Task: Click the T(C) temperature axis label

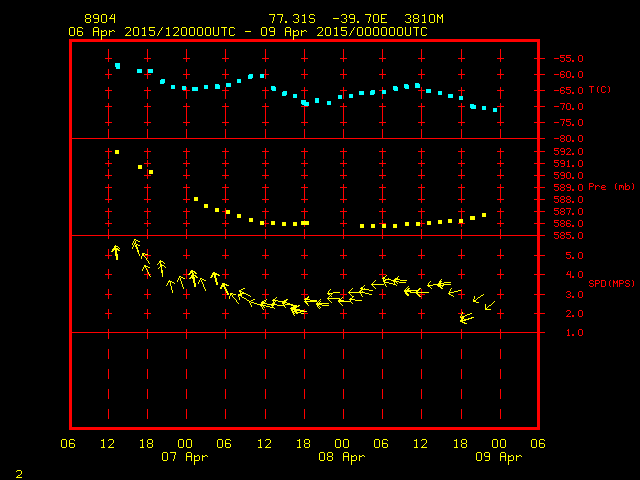Action: (x=600, y=89)
